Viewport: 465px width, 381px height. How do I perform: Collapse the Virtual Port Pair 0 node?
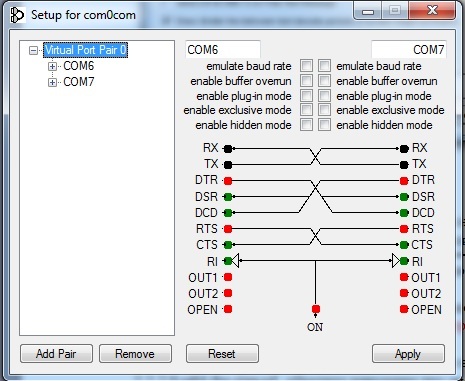click(x=33, y=51)
